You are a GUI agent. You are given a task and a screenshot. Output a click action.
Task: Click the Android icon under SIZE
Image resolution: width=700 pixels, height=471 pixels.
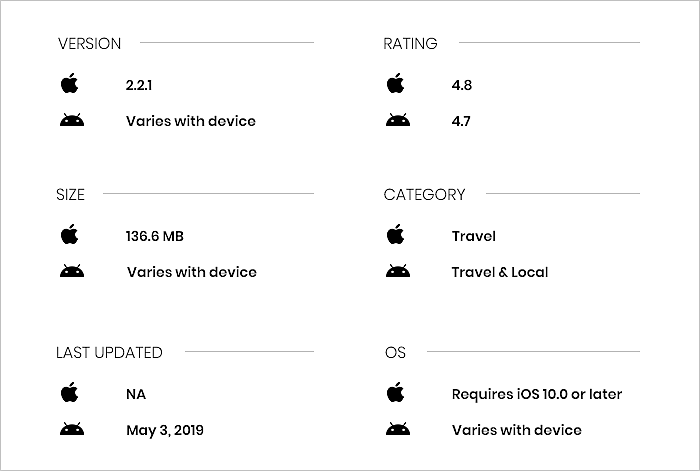click(x=72, y=271)
